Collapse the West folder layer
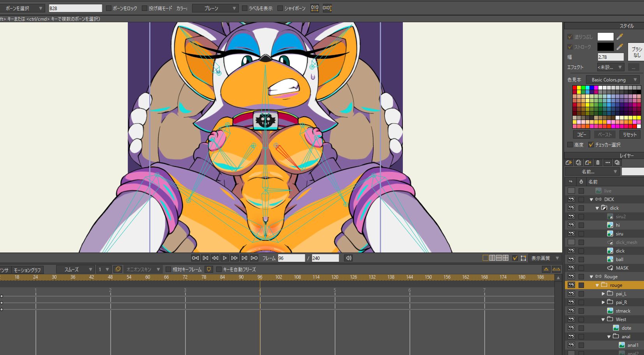Image resolution: width=644 pixels, height=355 pixels. [603, 320]
